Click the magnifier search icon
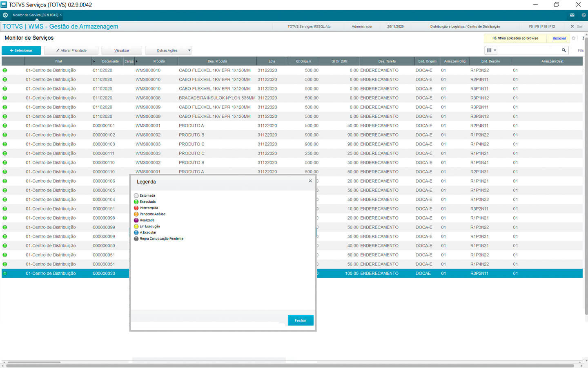 [564, 50]
